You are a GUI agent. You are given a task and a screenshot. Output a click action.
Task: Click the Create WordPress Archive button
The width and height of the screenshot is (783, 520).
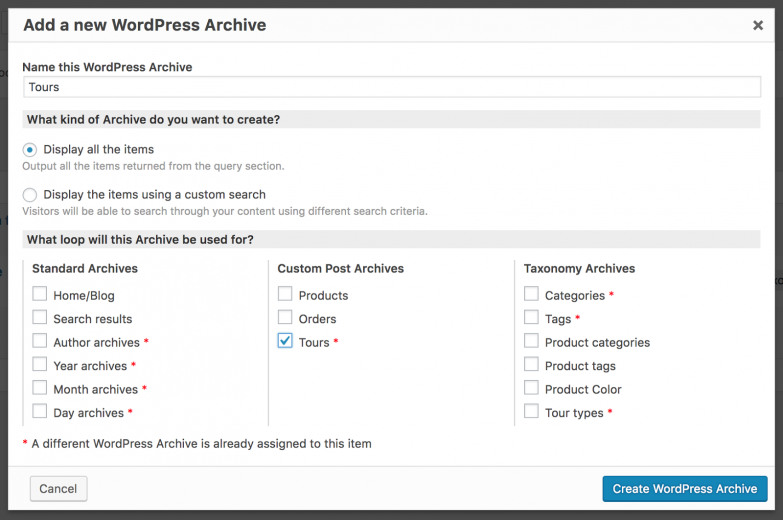click(x=685, y=489)
